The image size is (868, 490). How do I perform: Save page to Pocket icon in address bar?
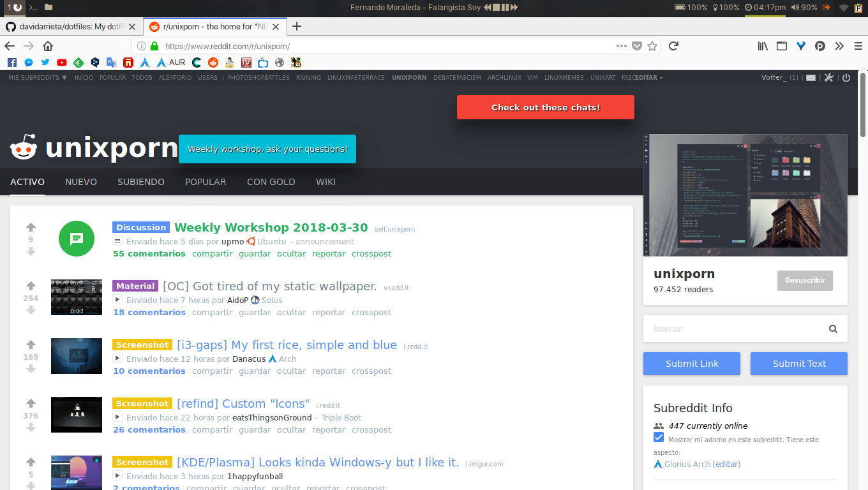pyautogui.click(x=637, y=46)
